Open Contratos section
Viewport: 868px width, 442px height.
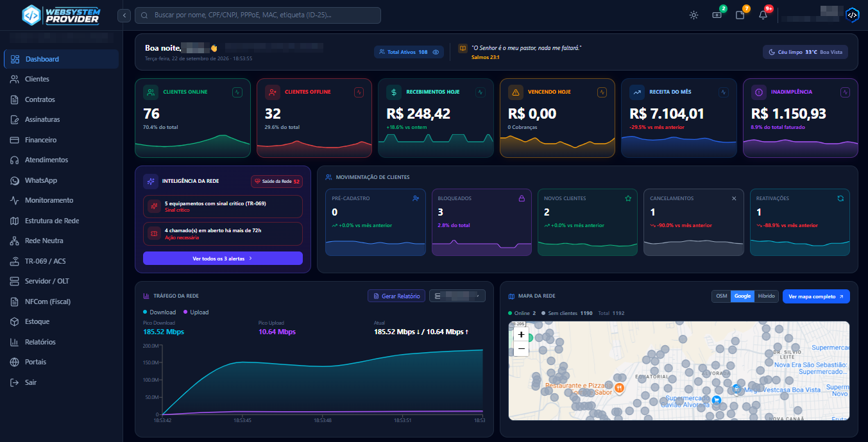[x=62, y=99]
